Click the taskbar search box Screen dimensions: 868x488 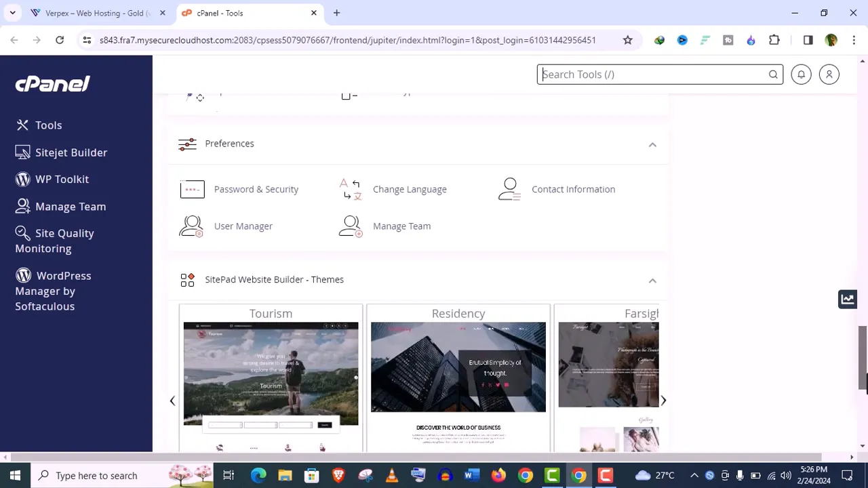point(122,475)
